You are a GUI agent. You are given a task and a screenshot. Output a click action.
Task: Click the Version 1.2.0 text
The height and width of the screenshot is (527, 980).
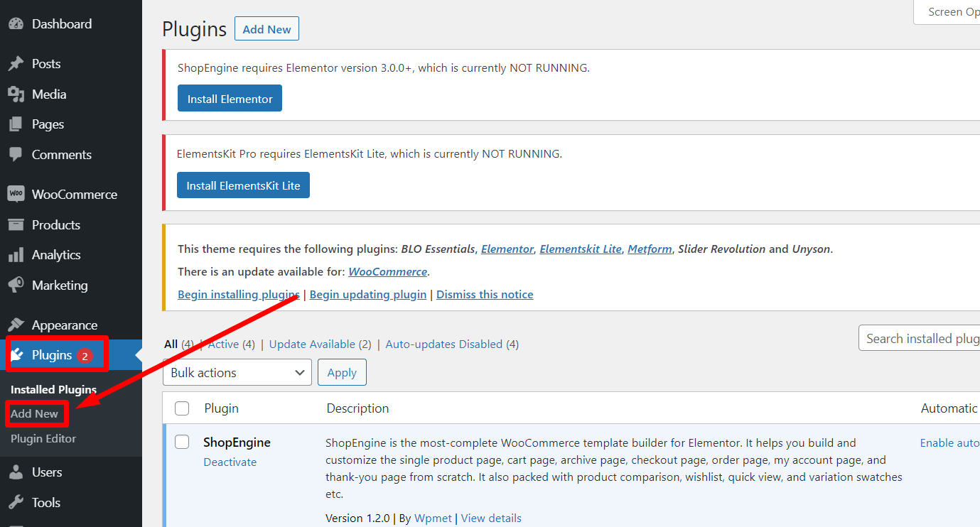click(357, 518)
